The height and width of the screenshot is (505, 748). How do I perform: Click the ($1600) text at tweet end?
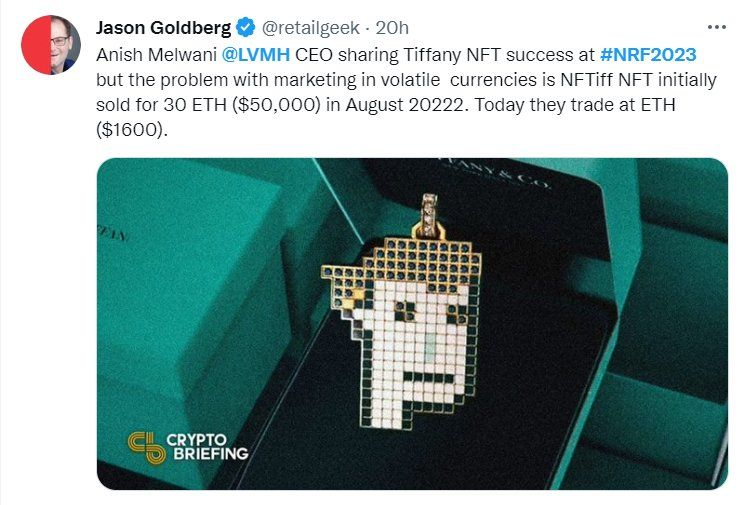point(132,130)
